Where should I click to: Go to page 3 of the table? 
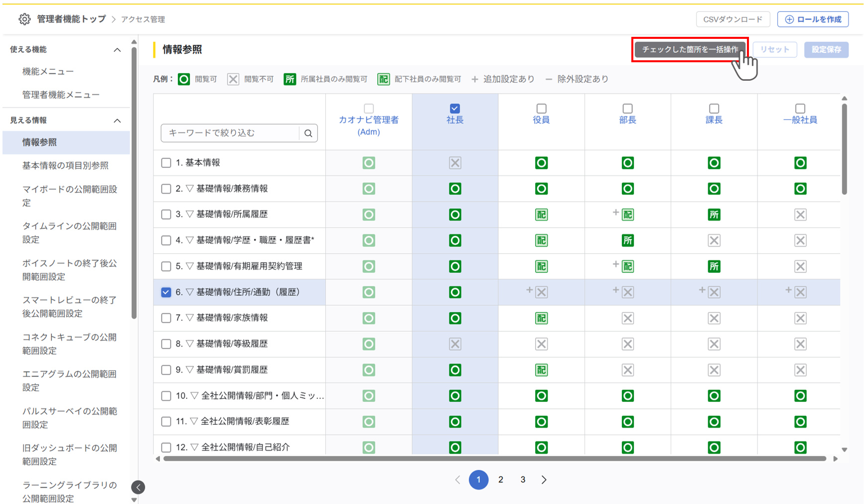[x=523, y=480]
